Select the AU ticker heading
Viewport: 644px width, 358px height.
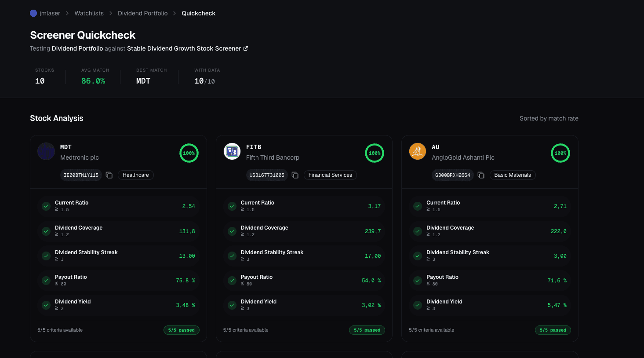436,147
